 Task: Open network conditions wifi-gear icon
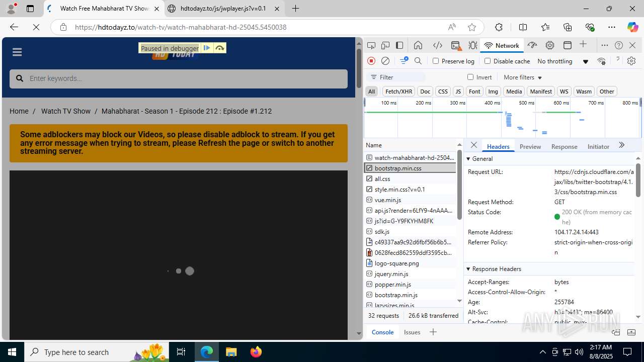(x=602, y=61)
